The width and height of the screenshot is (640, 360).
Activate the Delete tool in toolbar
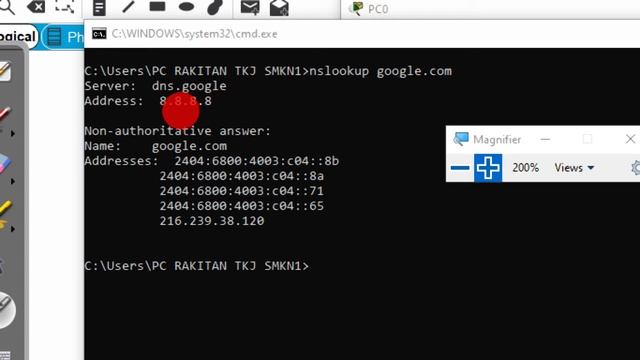36,7
